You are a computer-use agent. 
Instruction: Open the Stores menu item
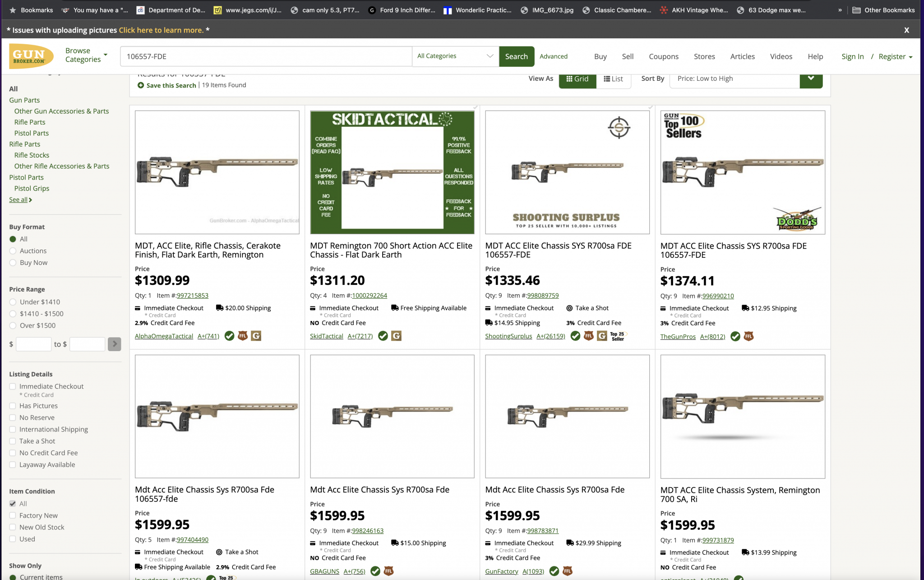click(x=704, y=56)
